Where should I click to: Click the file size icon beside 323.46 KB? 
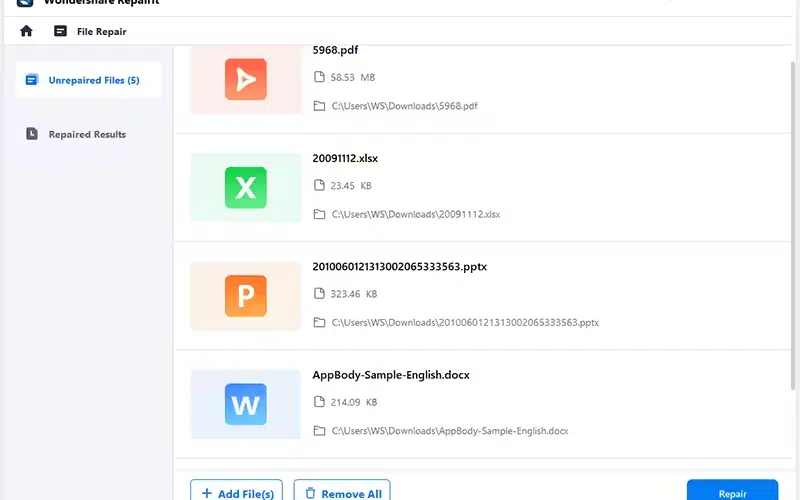[319, 294]
